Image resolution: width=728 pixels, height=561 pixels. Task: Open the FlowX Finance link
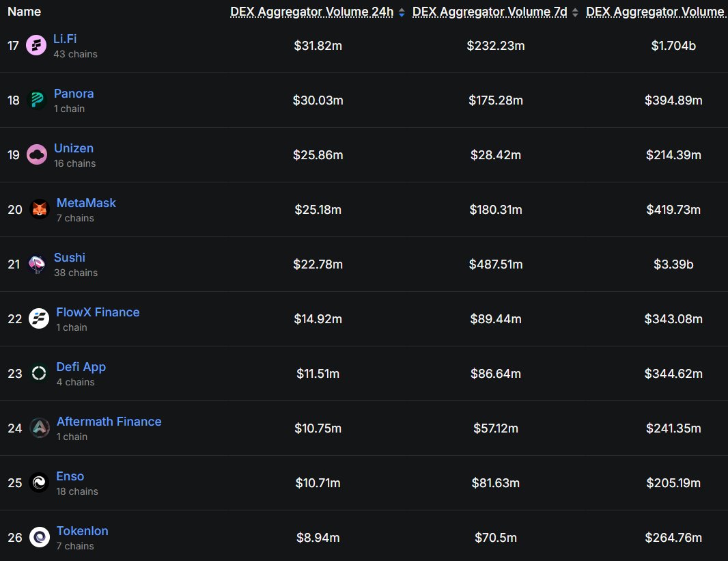pos(98,312)
